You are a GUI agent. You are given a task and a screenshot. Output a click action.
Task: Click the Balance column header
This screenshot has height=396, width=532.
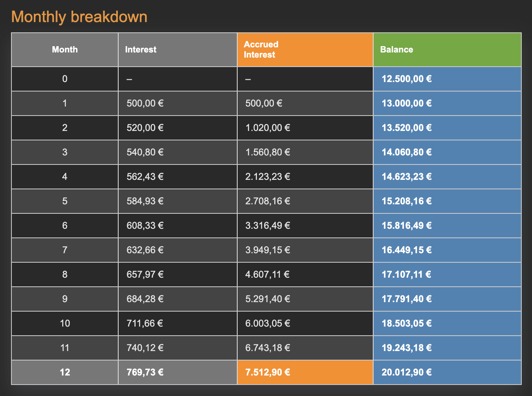pyautogui.click(x=447, y=50)
